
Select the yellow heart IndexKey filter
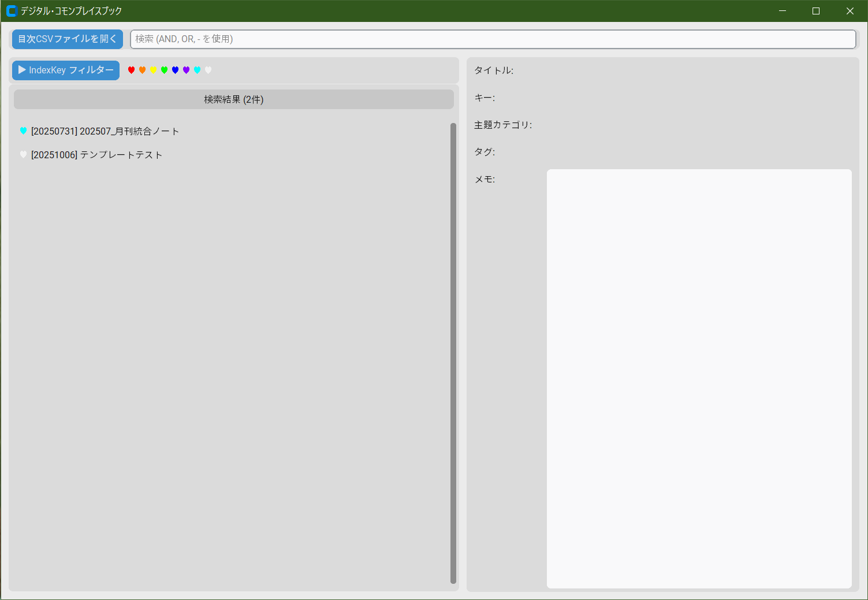coord(153,70)
